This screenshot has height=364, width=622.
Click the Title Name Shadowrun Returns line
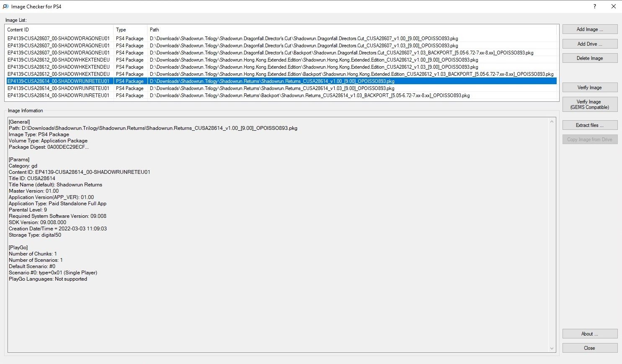[55, 185]
